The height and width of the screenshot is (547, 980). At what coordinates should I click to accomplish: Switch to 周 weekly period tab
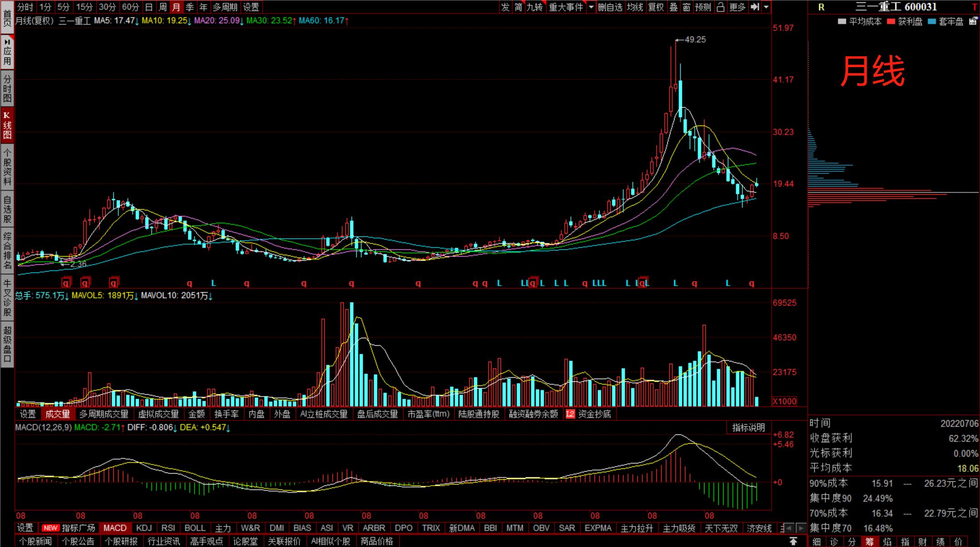click(x=162, y=7)
